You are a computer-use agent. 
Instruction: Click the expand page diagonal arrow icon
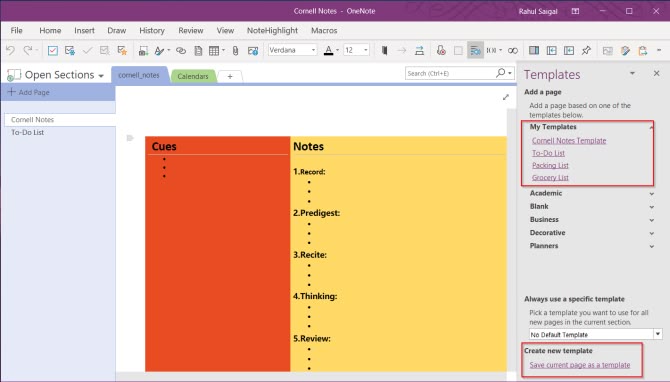click(506, 97)
